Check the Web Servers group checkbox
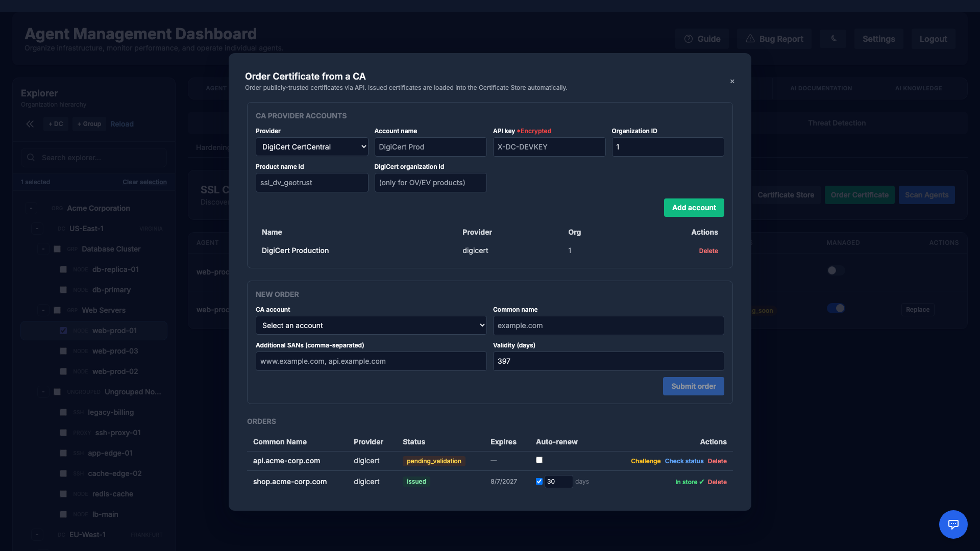980x551 pixels. click(57, 310)
